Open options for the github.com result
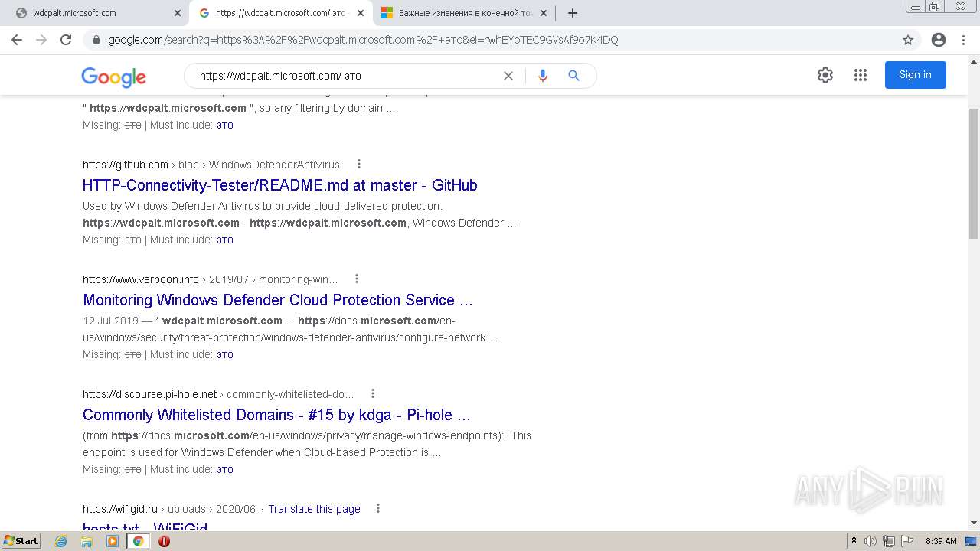The height and width of the screenshot is (551, 980). point(359,164)
